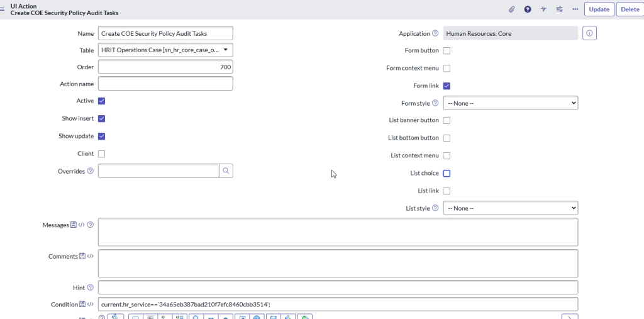The height and width of the screenshot is (319, 644).
Task: Click the Update button
Action: (x=599, y=9)
